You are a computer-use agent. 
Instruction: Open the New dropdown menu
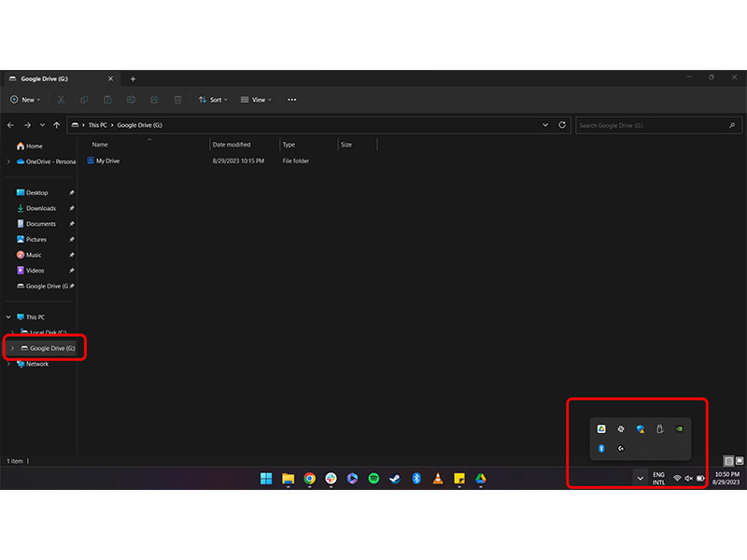click(x=25, y=100)
